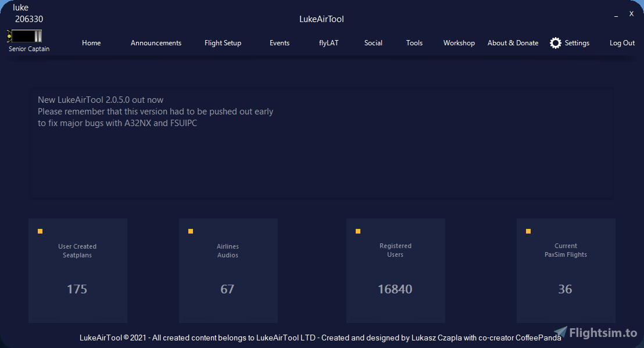This screenshot has height=348, width=644.
Task: Open the About & Donate page
Action: 513,42
